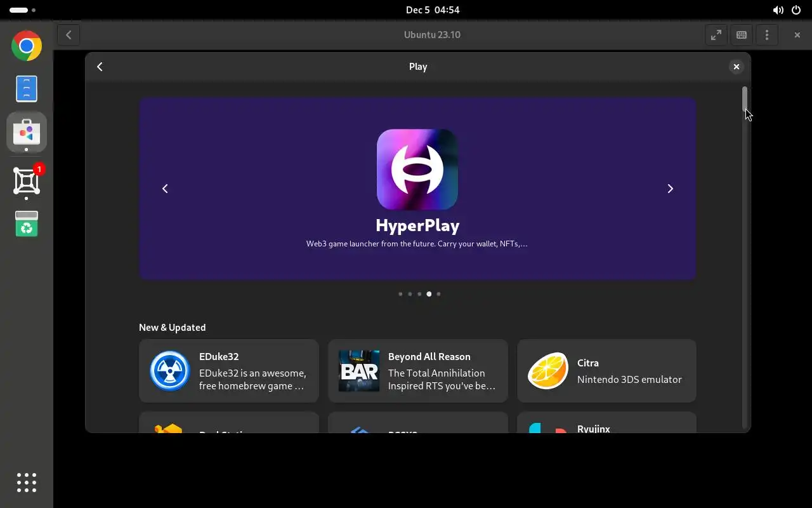Open the HyperPlay app icon
The image size is (812, 508).
[x=417, y=169]
